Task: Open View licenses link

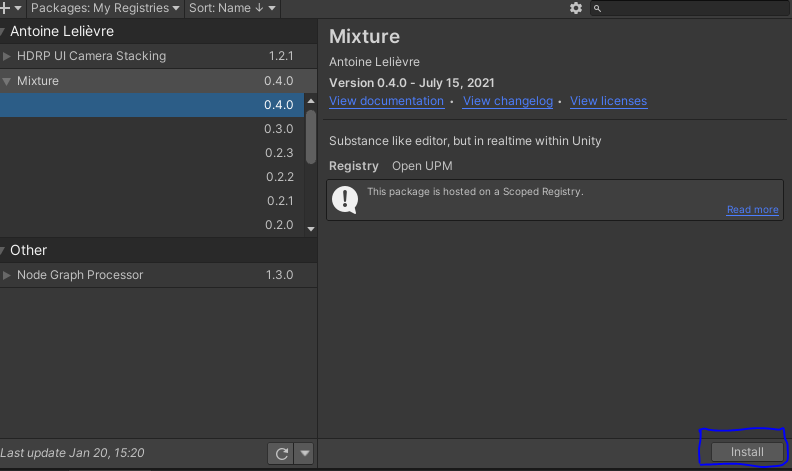Action: (608, 101)
